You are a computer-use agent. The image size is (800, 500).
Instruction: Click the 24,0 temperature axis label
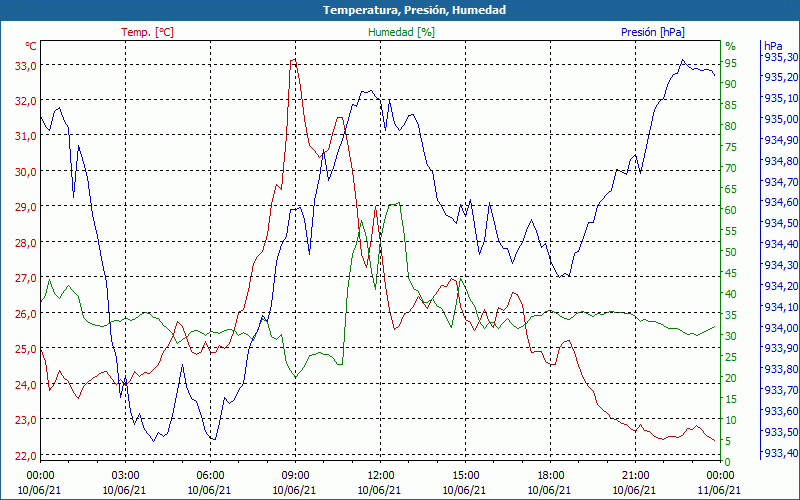point(25,385)
